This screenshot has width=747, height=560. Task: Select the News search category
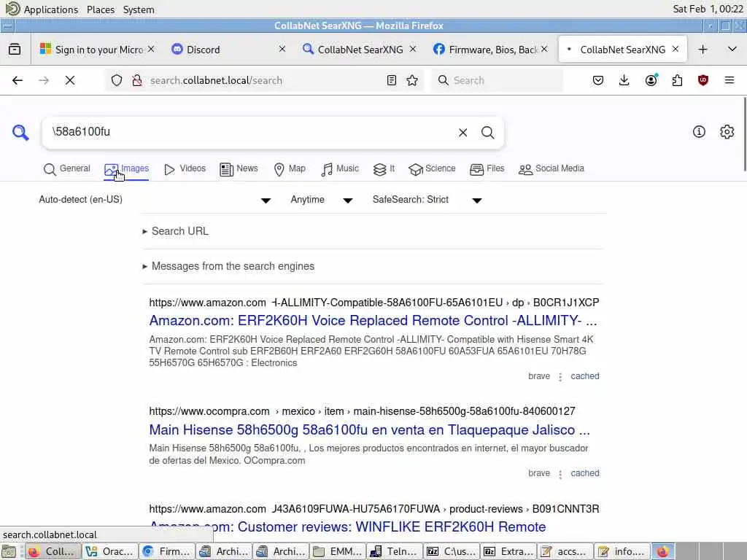(239, 168)
